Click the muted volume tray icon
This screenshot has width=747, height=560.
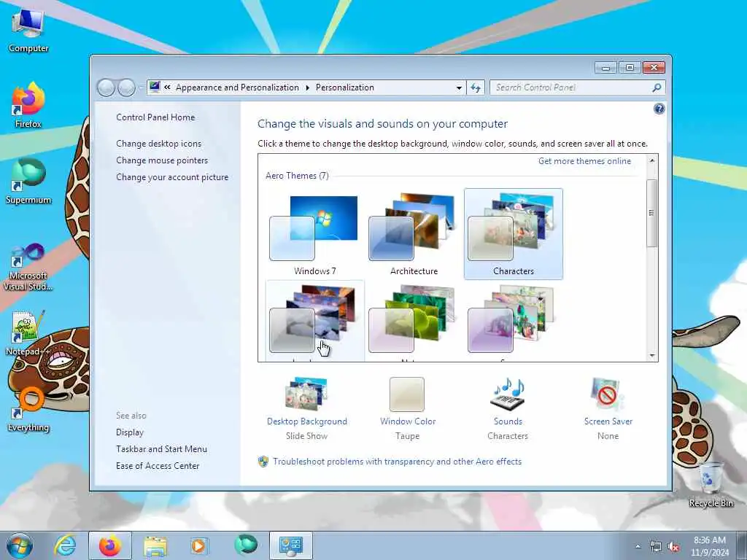point(673,547)
